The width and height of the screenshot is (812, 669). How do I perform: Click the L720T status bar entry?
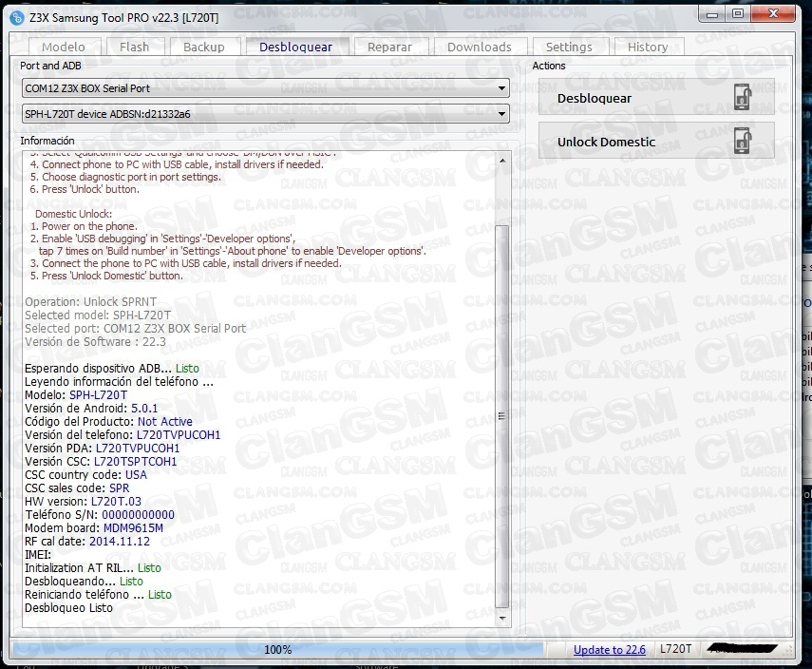coord(676,649)
